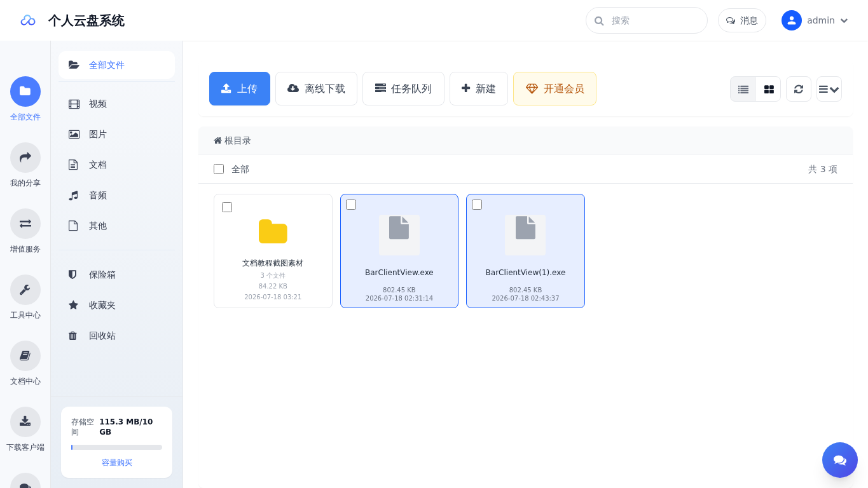Viewport: 868px width, 488px height.
Task: Select 音频 category
Action: coord(116,196)
